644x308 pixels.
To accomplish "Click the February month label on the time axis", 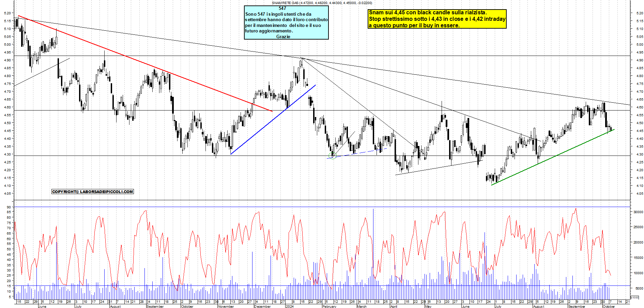I will (329, 306).
